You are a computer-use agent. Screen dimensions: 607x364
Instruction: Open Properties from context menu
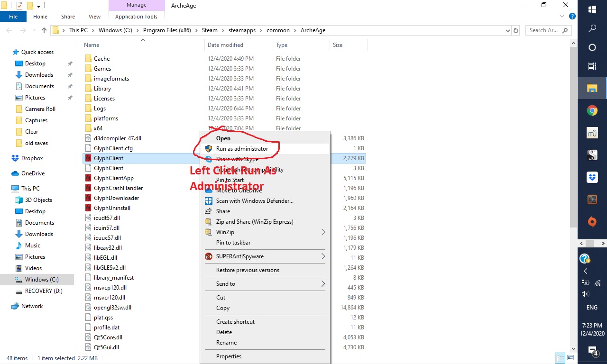tap(265, 356)
